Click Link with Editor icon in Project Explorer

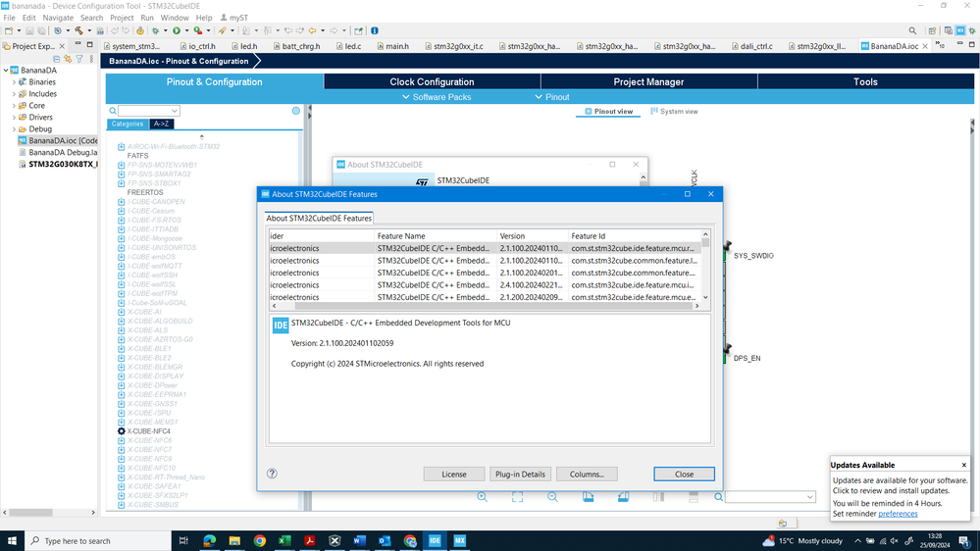coord(68,59)
